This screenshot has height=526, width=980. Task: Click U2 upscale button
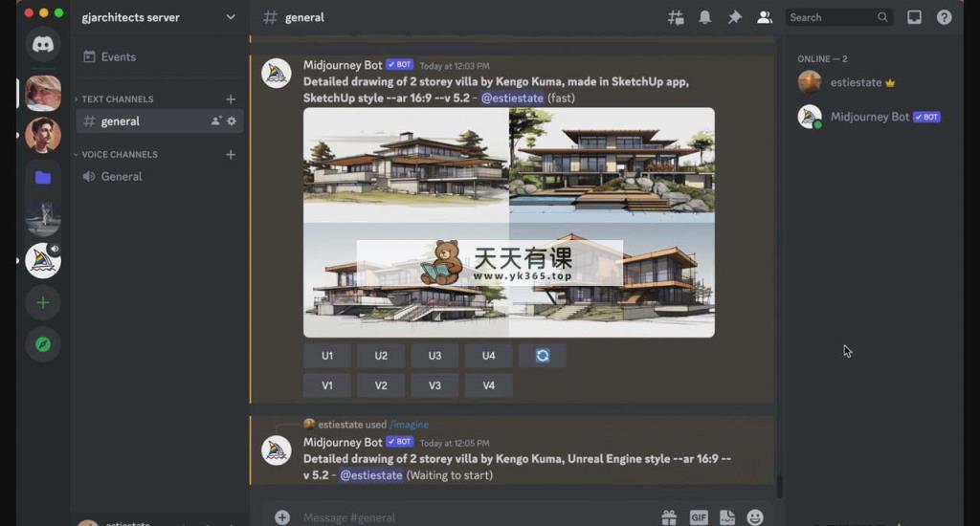(381, 356)
